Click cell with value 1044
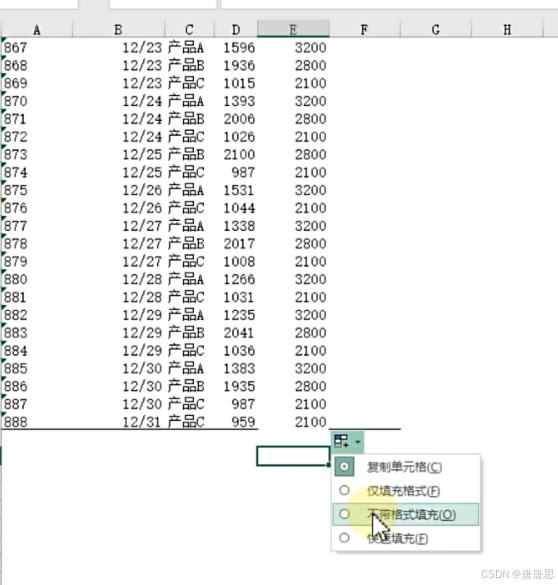Viewport: 558px width, 585px height. tap(236, 208)
